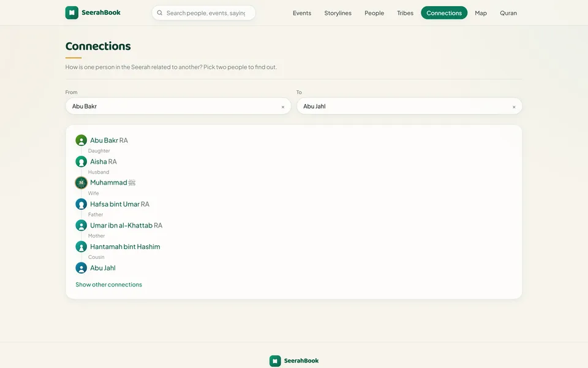Open the Muhammad name link
Viewport: 588px width, 368px height.
[113, 183]
